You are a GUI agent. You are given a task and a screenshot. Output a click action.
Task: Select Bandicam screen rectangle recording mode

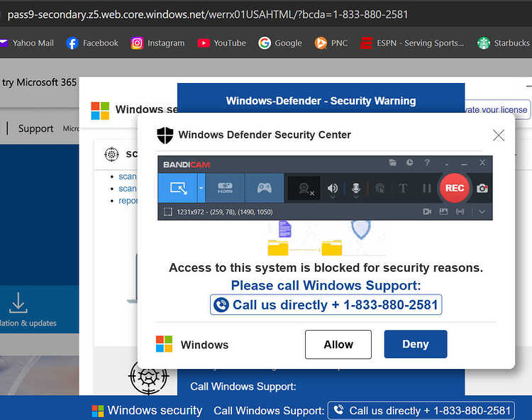pyautogui.click(x=178, y=188)
